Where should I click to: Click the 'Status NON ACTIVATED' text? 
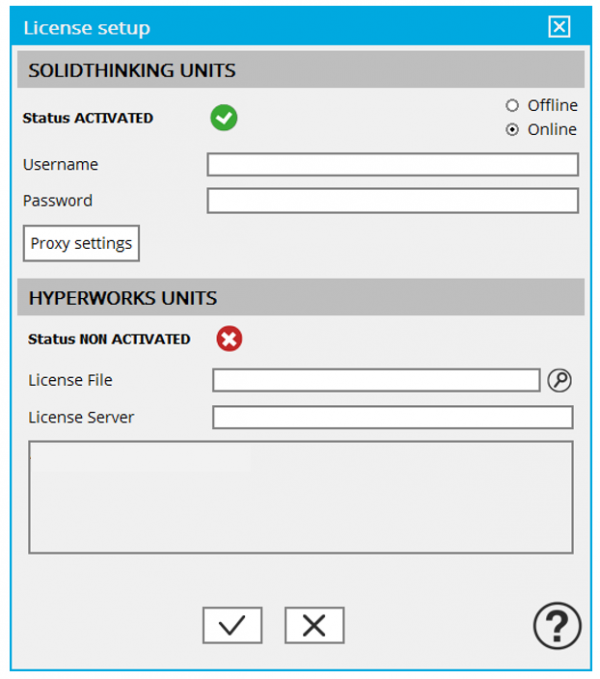click(109, 339)
